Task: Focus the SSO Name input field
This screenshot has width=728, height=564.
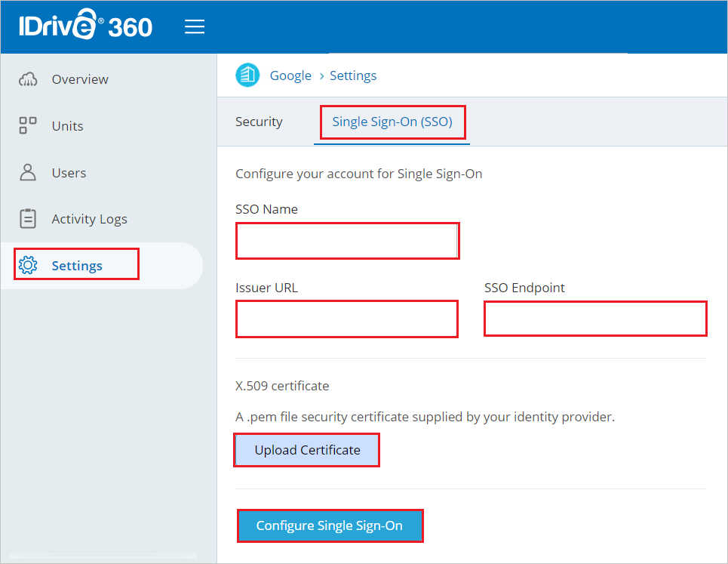Action: (x=347, y=241)
